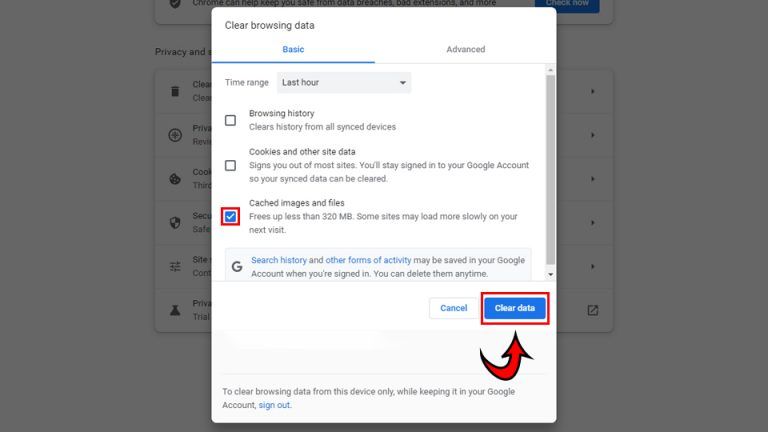Click the Clear browsing data dialog title
This screenshot has width=768, height=432.
point(269,25)
